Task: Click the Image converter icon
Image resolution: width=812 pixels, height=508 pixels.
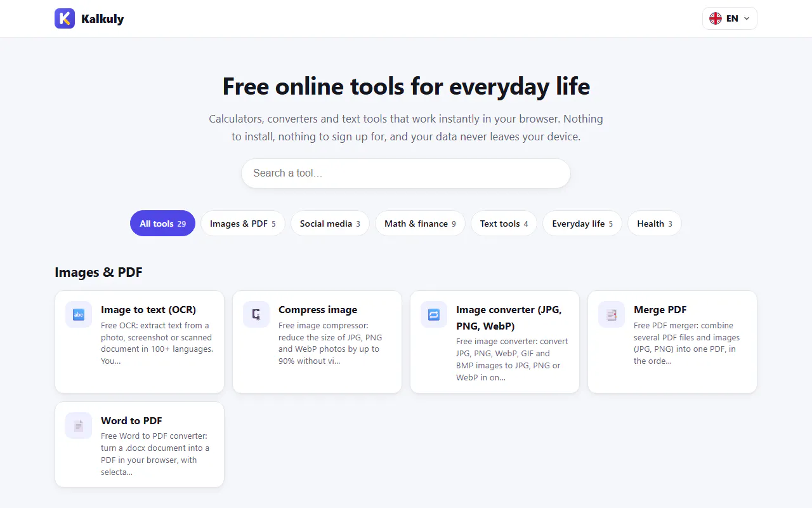Action: pos(434,314)
